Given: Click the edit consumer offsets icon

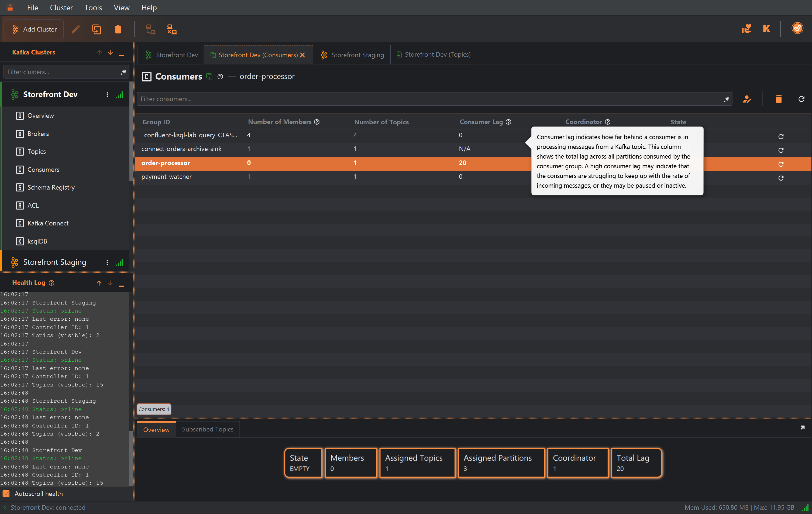Looking at the screenshot, I should [x=747, y=99].
